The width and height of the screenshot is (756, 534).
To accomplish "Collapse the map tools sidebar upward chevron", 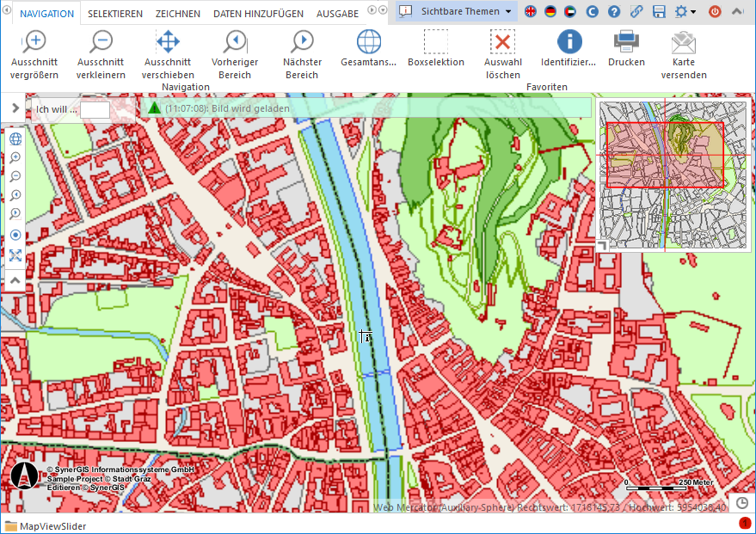I will pyautogui.click(x=15, y=279).
